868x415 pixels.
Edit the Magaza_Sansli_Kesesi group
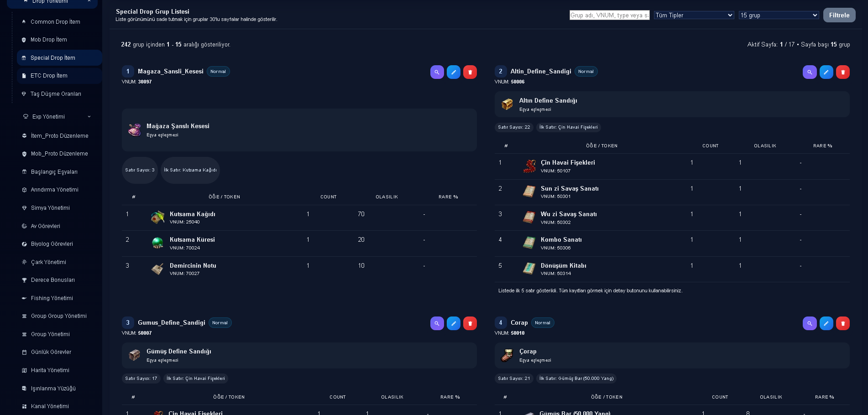(x=453, y=72)
